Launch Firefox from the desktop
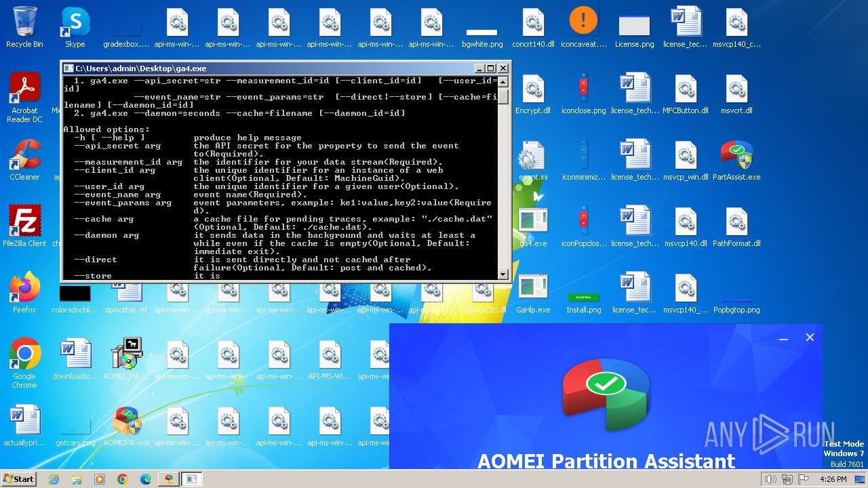The image size is (868, 488). [x=24, y=293]
